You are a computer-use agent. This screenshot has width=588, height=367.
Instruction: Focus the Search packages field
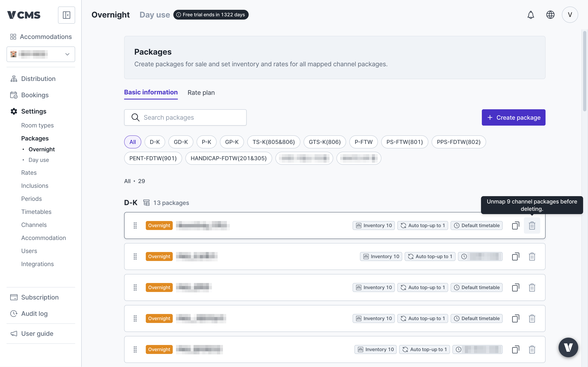(x=185, y=117)
